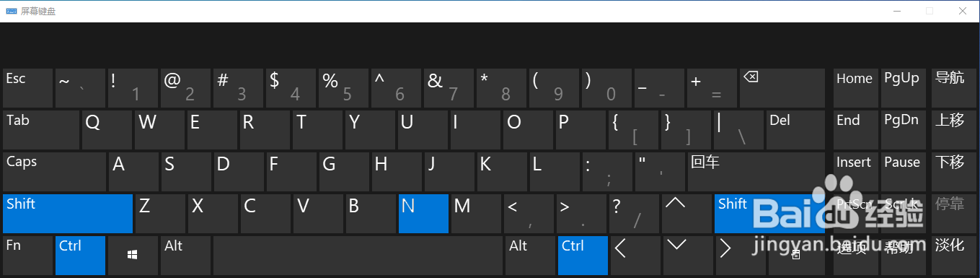Toggle the left Shift key
This screenshot has height=278, width=980.
68,213
